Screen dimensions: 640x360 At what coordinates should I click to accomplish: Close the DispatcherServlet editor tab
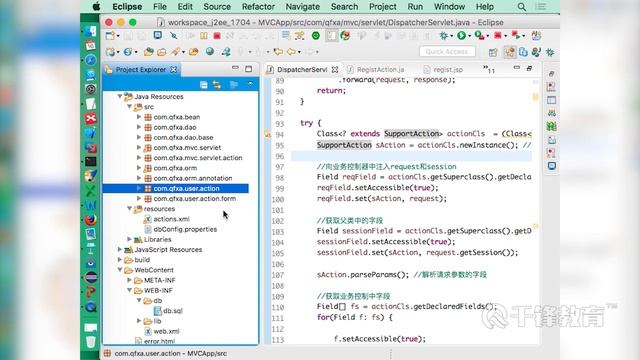(x=335, y=70)
